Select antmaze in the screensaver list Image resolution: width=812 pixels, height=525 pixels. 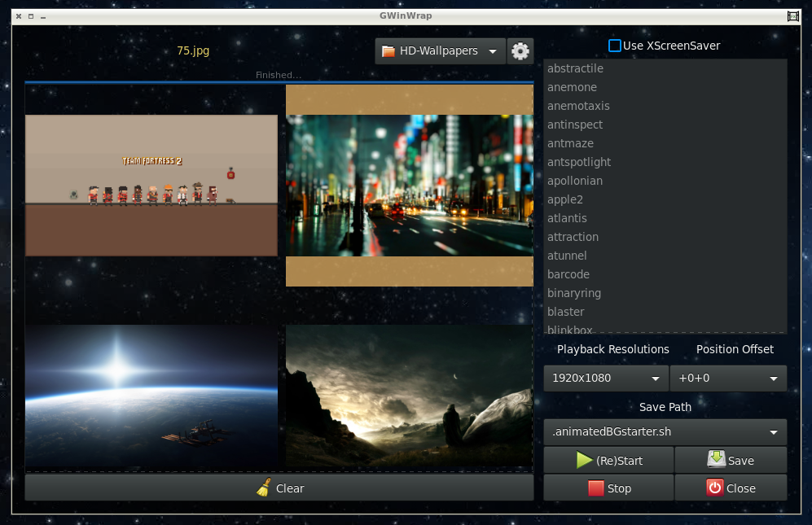[665, 143]
